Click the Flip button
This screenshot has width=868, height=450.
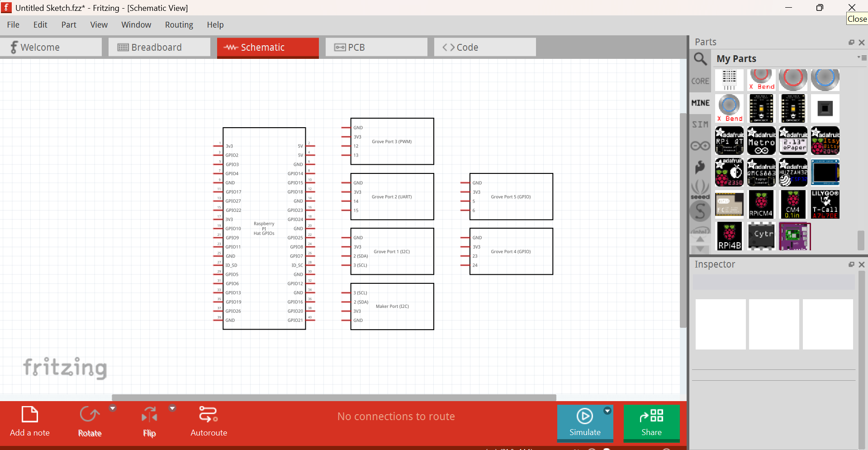click(149, 422)
